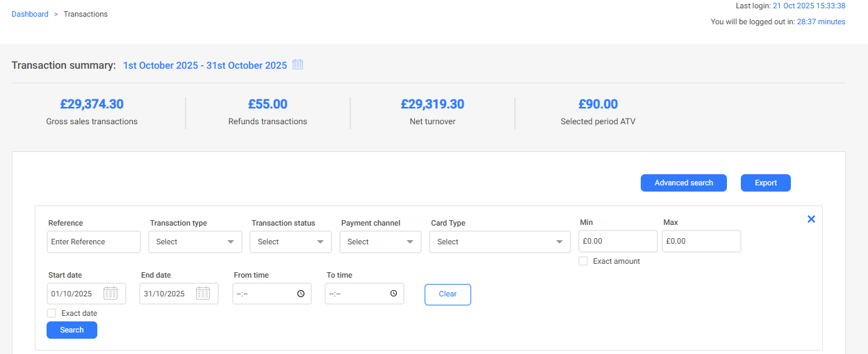
Task: Expand the Payment channel dropdown
Action: click(x=380, y=242)
